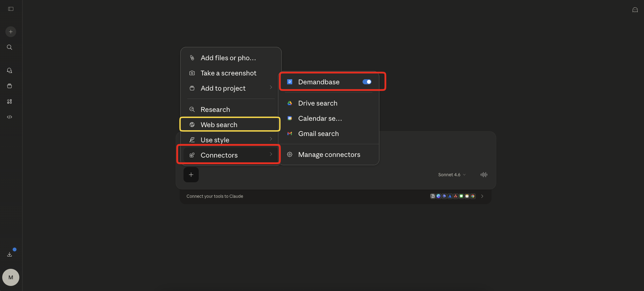Click the Google Drive icon

pos(290,103)
